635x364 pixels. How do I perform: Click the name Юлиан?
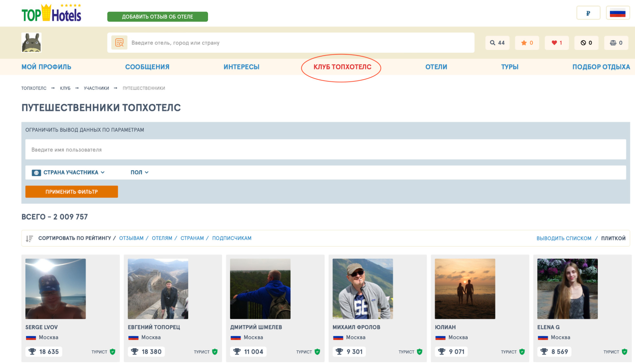[x=445, y=327]
